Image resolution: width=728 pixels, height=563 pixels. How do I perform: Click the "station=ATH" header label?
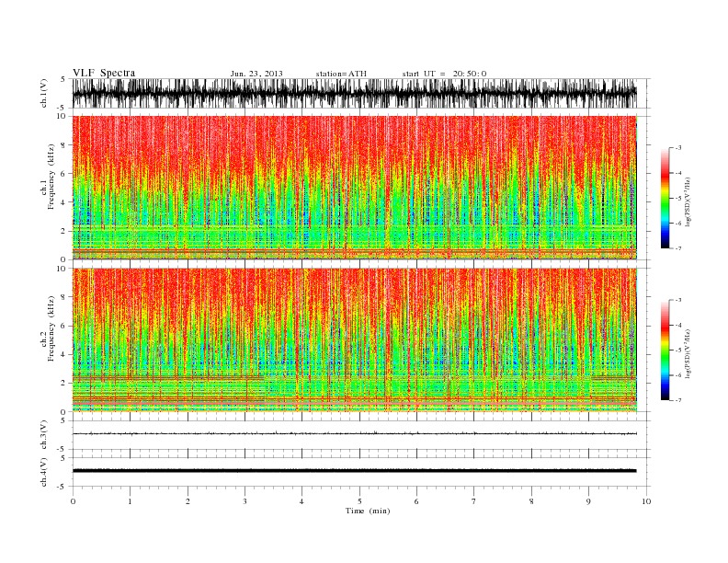click(x=341, y=74)
